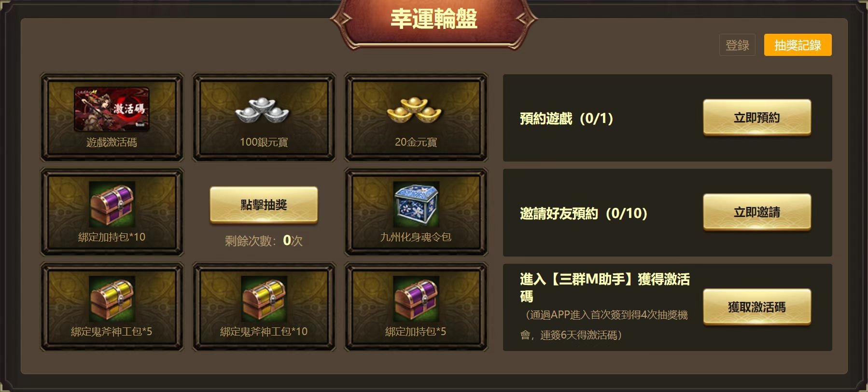Click the 綁定加持包*10 purple chest icon

[x=112, y=204]
